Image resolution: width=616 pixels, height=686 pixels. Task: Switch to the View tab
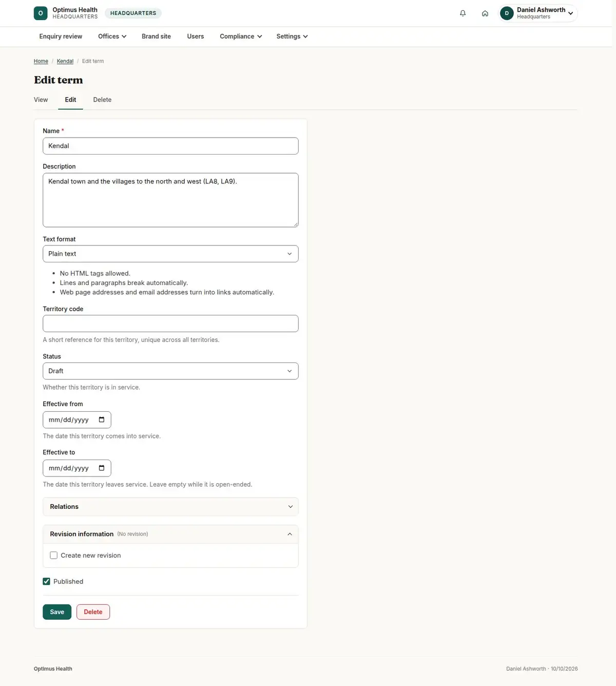[41, 100]
